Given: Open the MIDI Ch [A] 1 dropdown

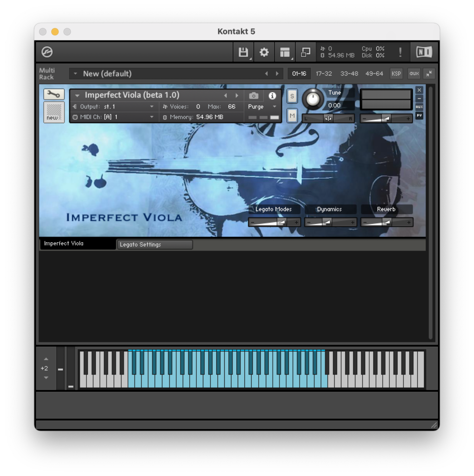Looking at the screenshot, I should [114, 117].
